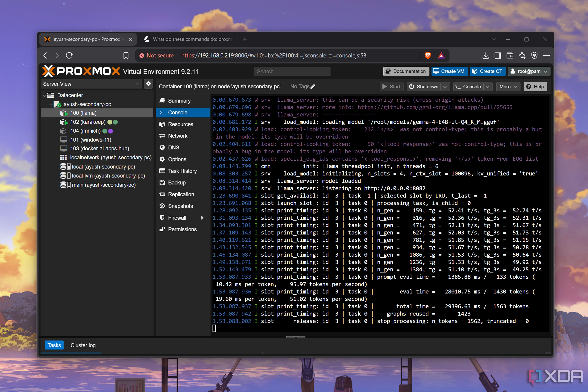Screen dimensions: 588x392
Task: Open the browser downloads icon
Action: coord(486,56)
